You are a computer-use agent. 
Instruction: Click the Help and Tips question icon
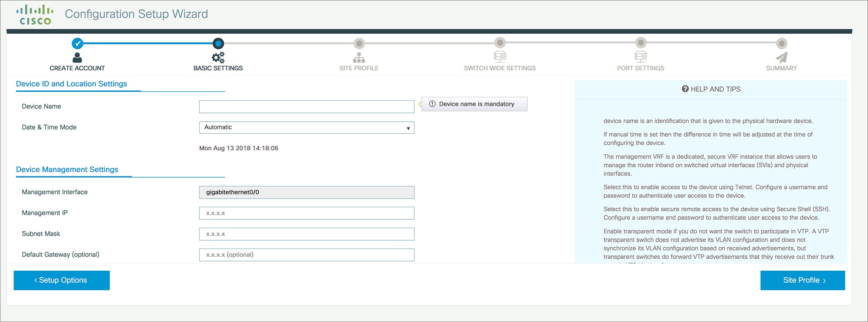click(x=685, y=89)
